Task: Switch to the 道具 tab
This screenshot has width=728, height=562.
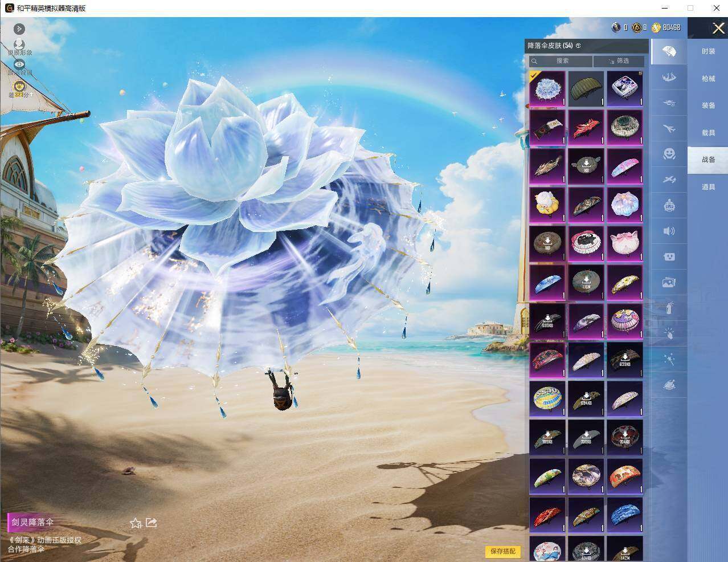Action: pyautogui.click(x=708, y=187)
